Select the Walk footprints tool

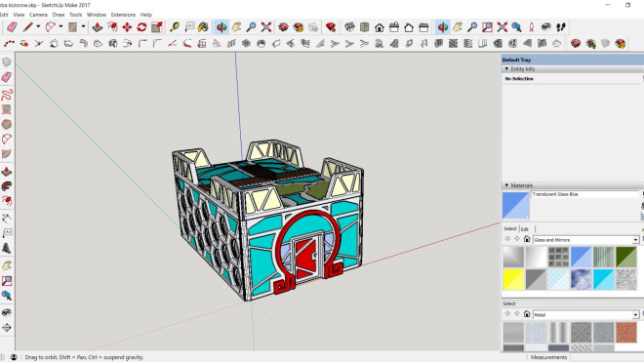pos(561,27)
